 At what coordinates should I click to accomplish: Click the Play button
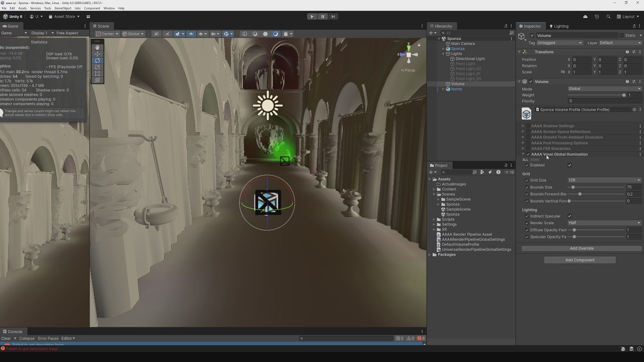coord(312,17)
